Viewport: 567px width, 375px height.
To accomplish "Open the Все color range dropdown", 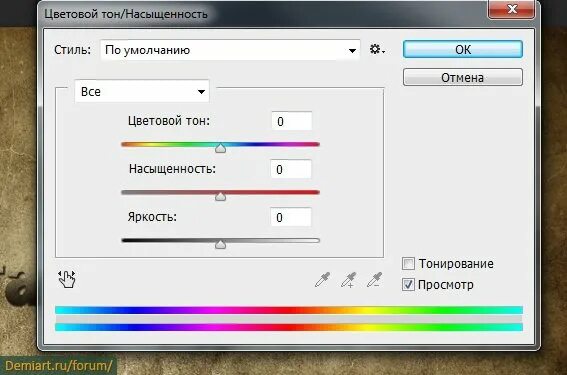I will click(142, 91).
